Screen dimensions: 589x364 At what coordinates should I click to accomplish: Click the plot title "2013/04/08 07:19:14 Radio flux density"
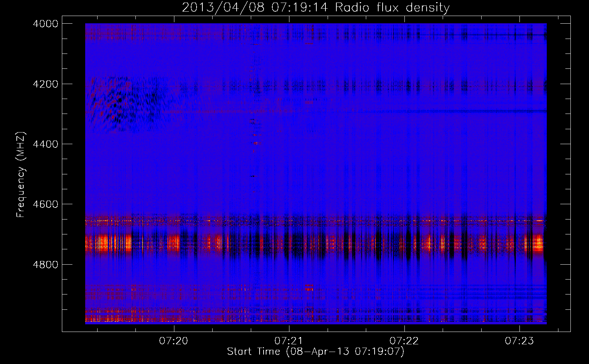(x=316, y=8)
